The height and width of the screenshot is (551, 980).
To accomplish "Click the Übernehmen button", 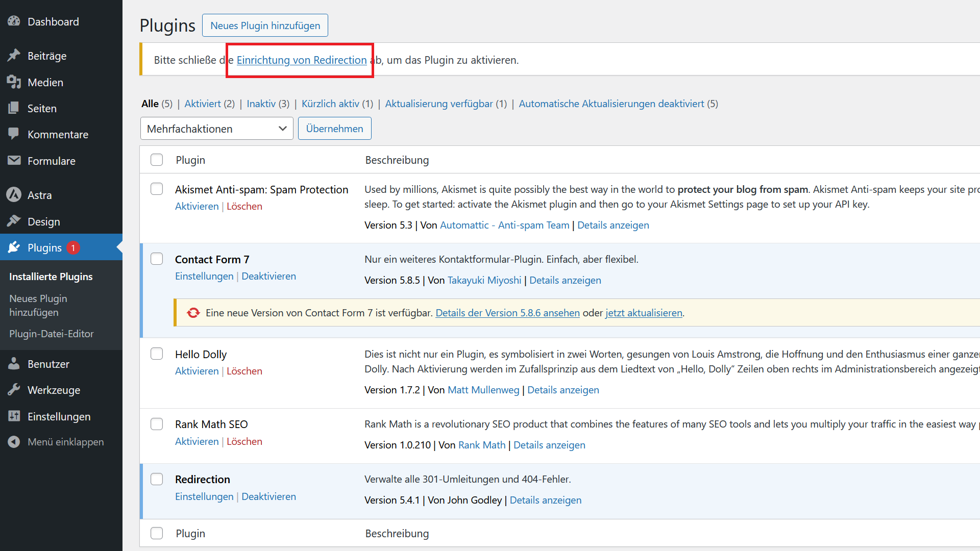I will coord(334,129).
